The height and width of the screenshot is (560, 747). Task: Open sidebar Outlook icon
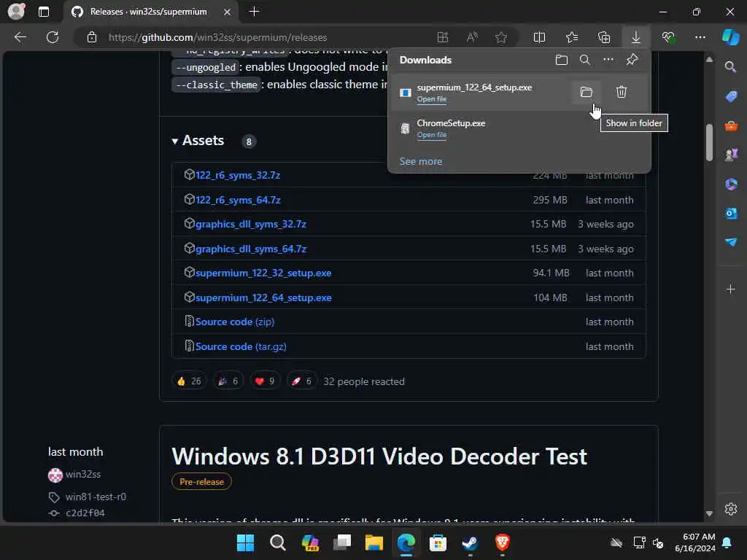731,214
